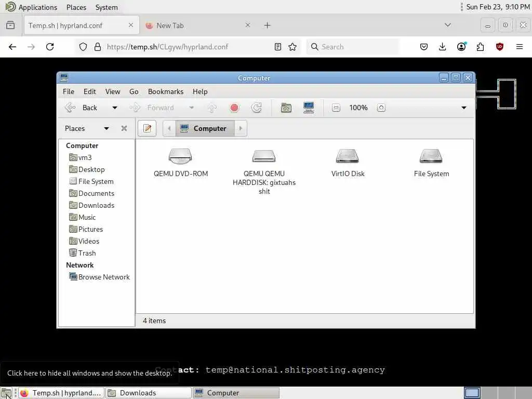This screenshot has height=399, width=532.
Task: Click the show desktop button in panel
Action: [x=6, y=393]
